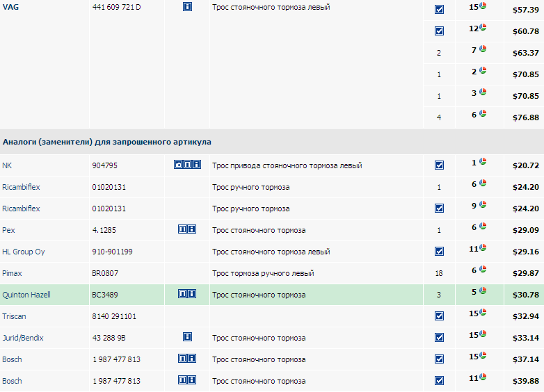Open info icon in Jurid/Bendix row

click(187, 337)
